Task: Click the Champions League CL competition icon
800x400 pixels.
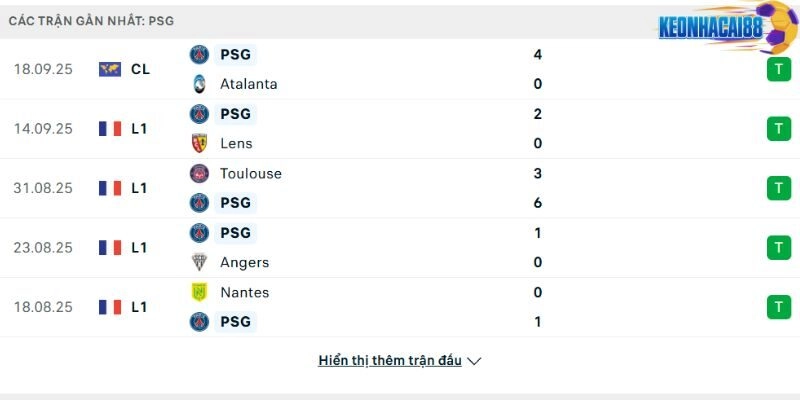Action: [x=110, y=69]
